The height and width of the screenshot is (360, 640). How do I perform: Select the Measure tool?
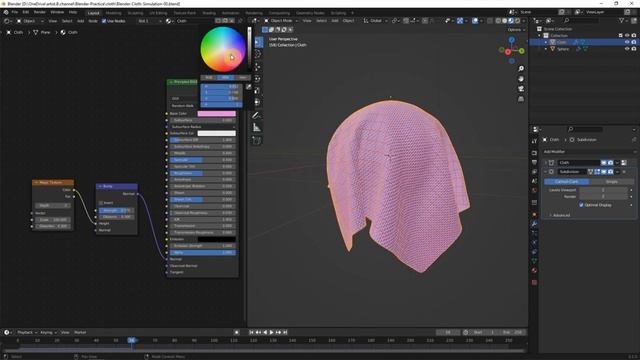[256, 128]
